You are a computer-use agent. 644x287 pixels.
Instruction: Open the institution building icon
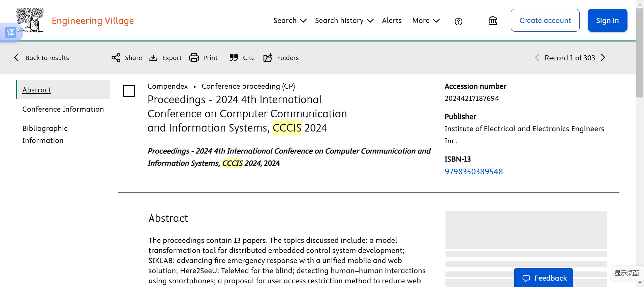[x=492, y=21]
